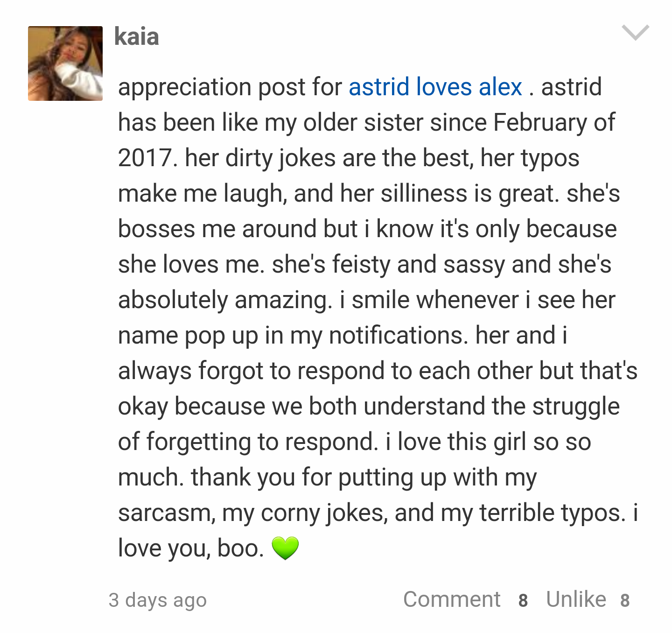Image resolution: width=672 pixels, height=633 pixels.
Task: Open the kaia username profile
Action: coord(136,36)
